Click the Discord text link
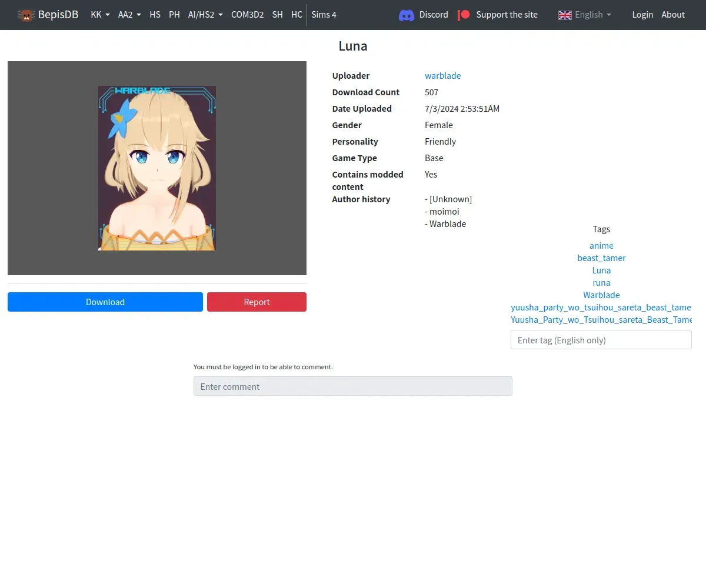 [434, 15]
